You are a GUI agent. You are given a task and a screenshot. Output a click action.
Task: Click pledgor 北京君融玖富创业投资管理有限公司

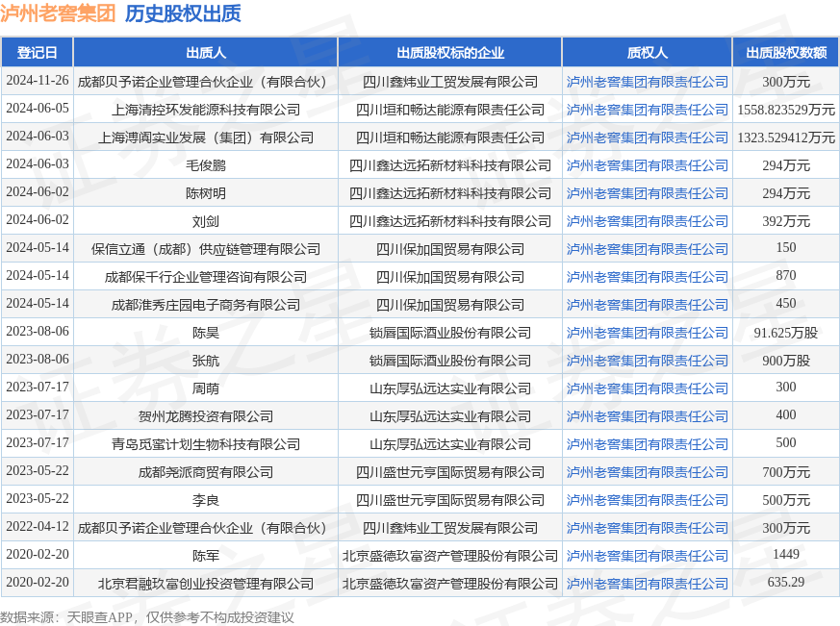click(206, 584)
